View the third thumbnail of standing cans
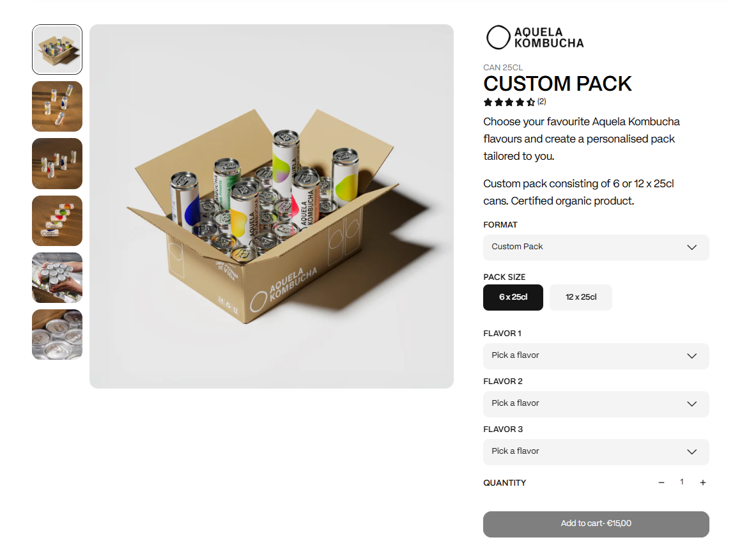The height and width of the screenshot is (549, 756). point(57,164)
